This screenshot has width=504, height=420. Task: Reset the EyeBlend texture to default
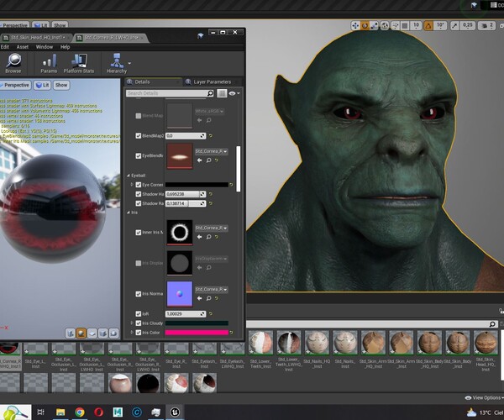pos(217,160)
